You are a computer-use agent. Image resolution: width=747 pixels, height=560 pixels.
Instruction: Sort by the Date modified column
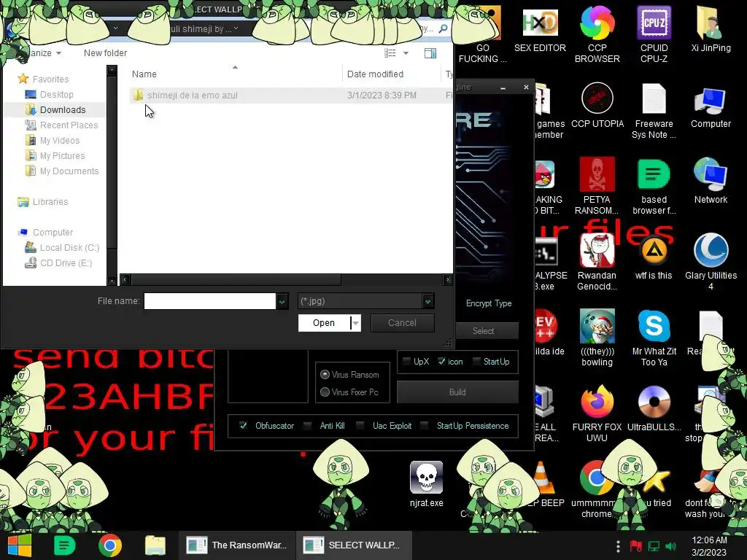click(x=375, y=74)
